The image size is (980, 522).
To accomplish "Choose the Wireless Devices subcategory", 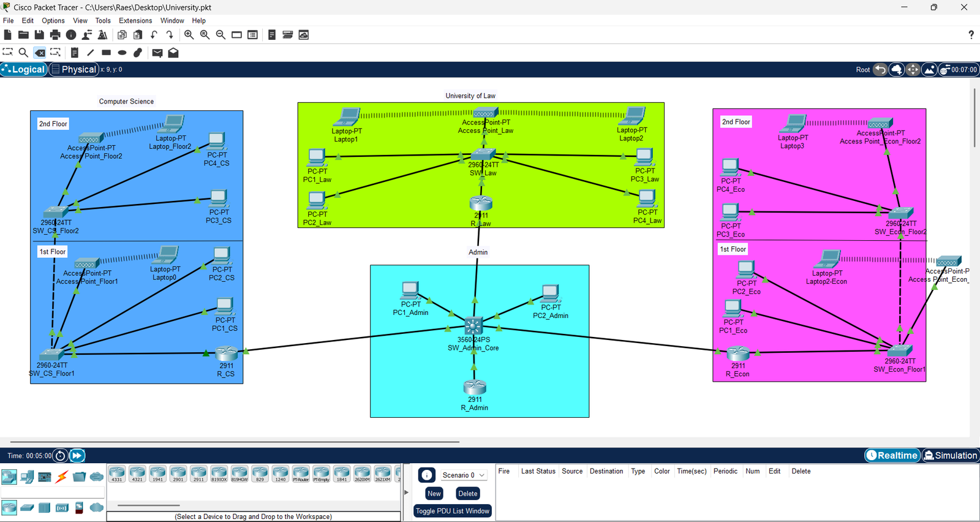I will (x=62, y=507).
